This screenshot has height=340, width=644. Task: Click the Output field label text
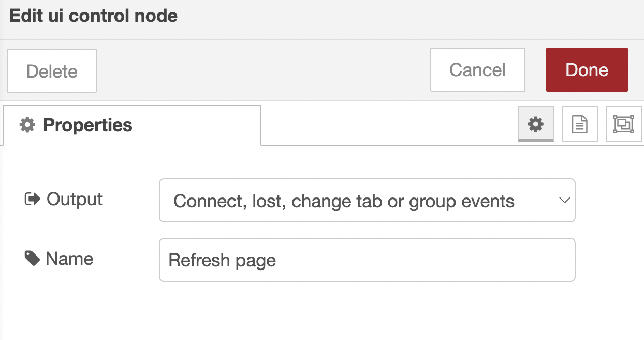(75, 200)
